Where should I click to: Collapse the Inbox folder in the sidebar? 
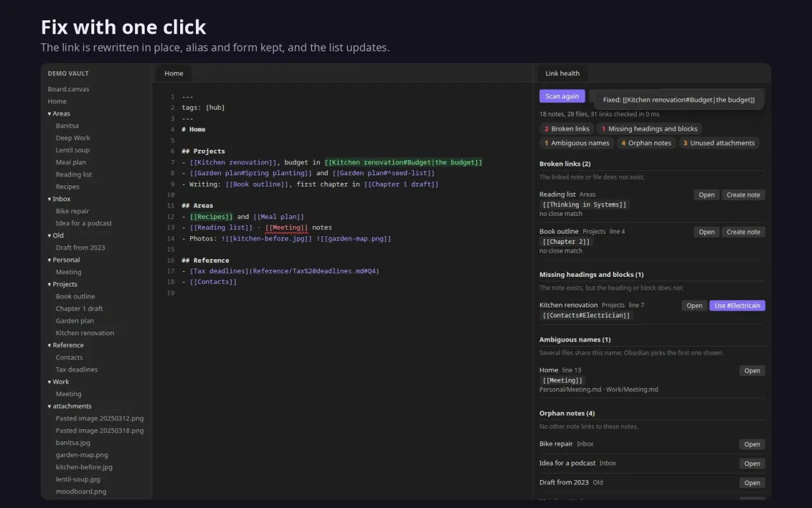(x=59, y=199)
